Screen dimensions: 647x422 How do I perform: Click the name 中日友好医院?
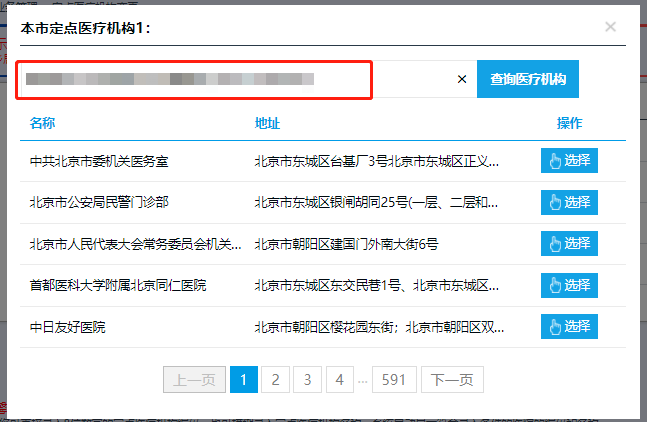(67, 327)
